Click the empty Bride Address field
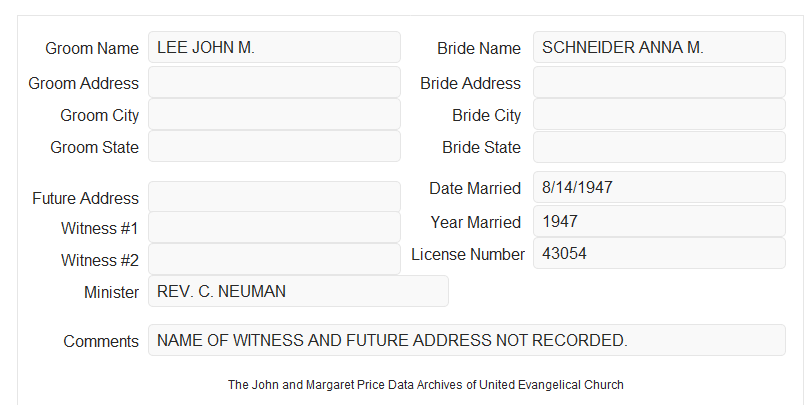805x405 pixels. pos(659,82)
